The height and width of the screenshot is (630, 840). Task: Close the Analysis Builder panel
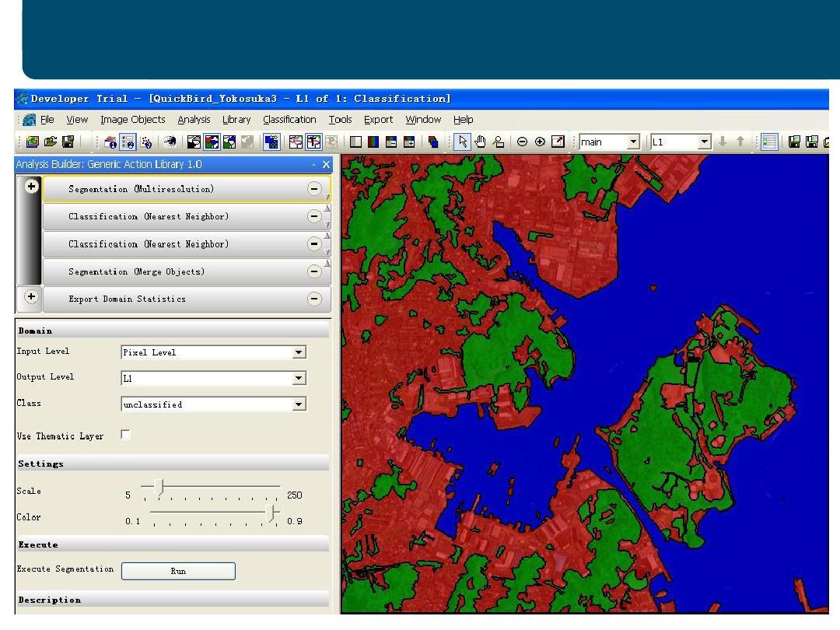[x=326, y=164]
